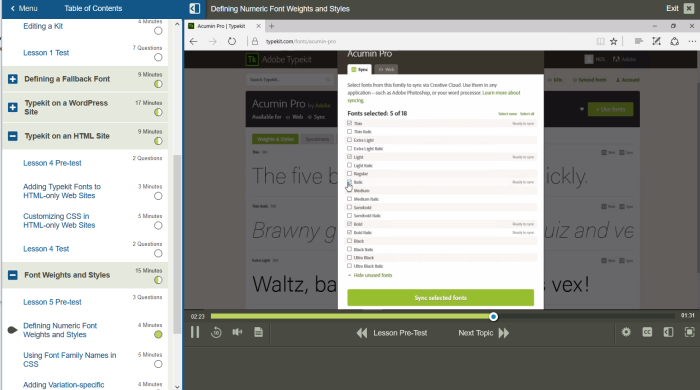Screen dimensions: 700x390
Task: Open browser more options menu
Action: [692, 41]
